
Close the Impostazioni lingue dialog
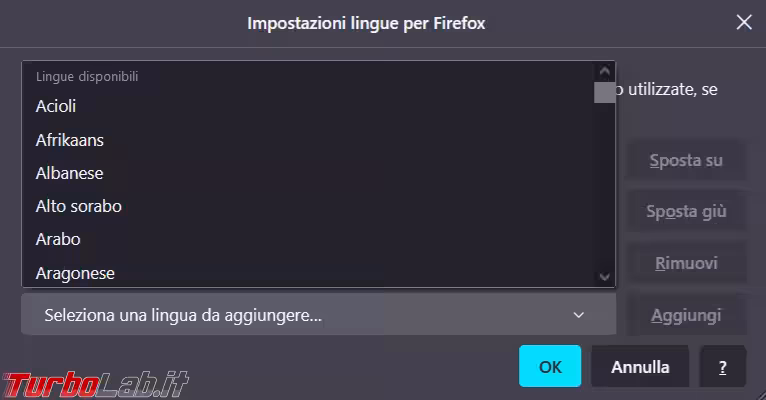(x=743, y=22)
